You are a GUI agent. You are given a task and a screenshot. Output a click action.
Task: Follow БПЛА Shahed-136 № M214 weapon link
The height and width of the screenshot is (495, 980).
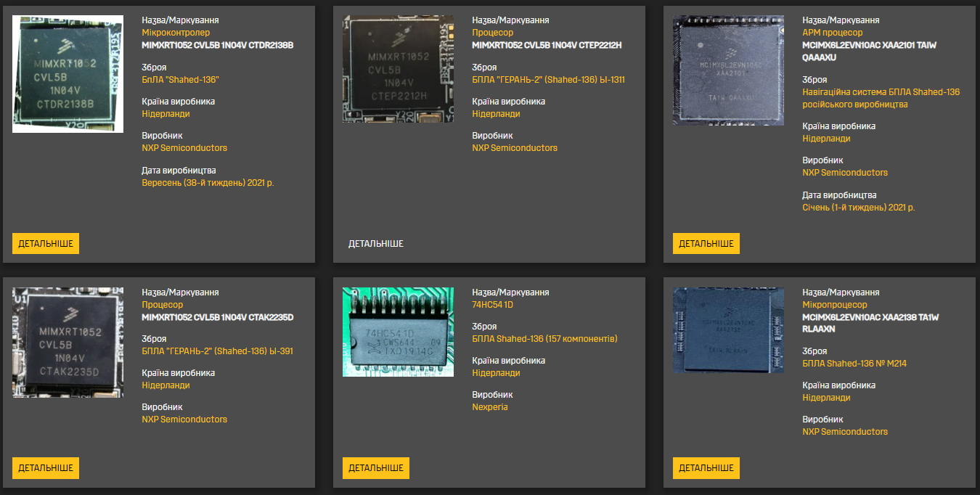854,363
